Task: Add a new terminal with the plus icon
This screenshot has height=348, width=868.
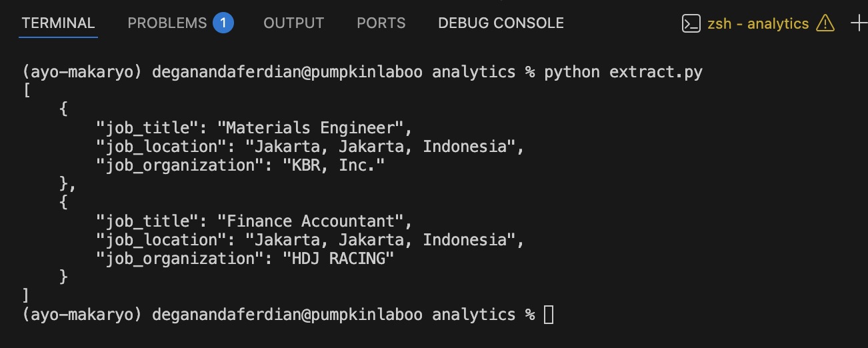Action: [x=860, y=23]
